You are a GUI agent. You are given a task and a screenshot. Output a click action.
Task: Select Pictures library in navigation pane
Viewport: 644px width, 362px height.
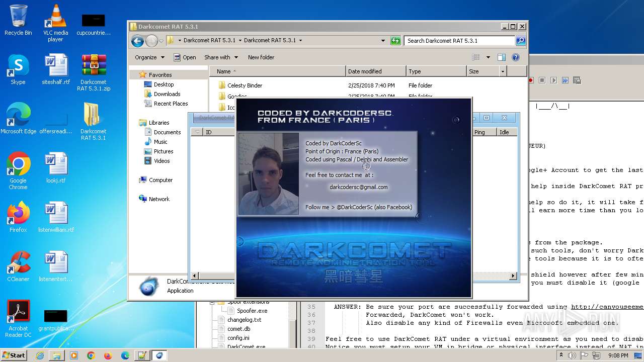(x=164, y=151)
